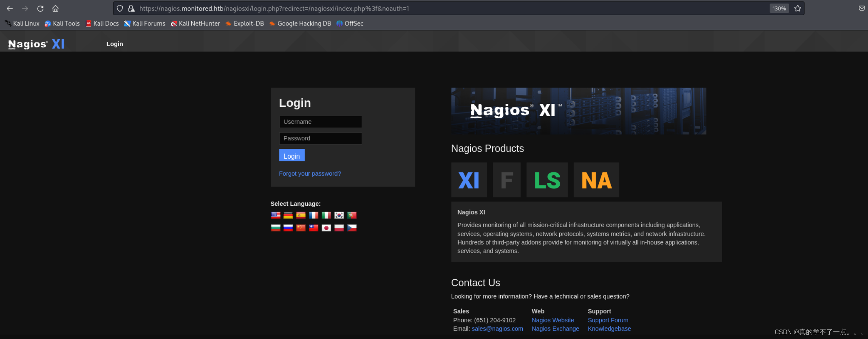Reload the page with the refresh icon
868x339 pixels.
40,8
